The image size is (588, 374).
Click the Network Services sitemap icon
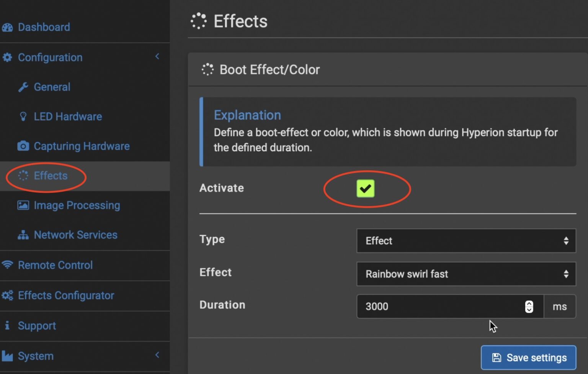click(x=23, y=235)
